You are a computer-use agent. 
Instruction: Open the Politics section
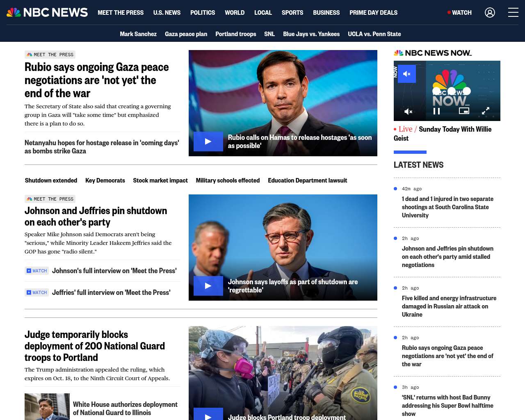click(x=203, y=13)
